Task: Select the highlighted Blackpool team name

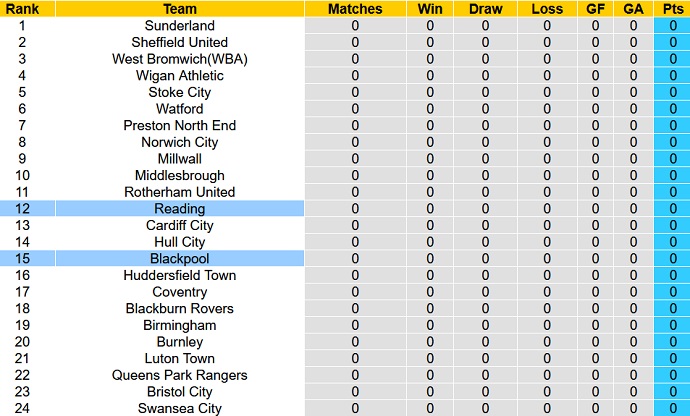Action: tap(180, 259)
